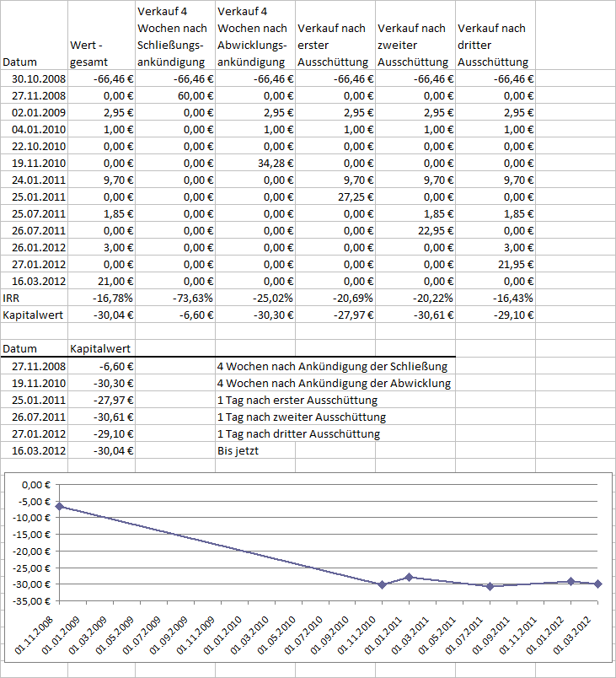
Task: Select the chart marker near 01.01.2011 peak
Action: tap(409, 578)
